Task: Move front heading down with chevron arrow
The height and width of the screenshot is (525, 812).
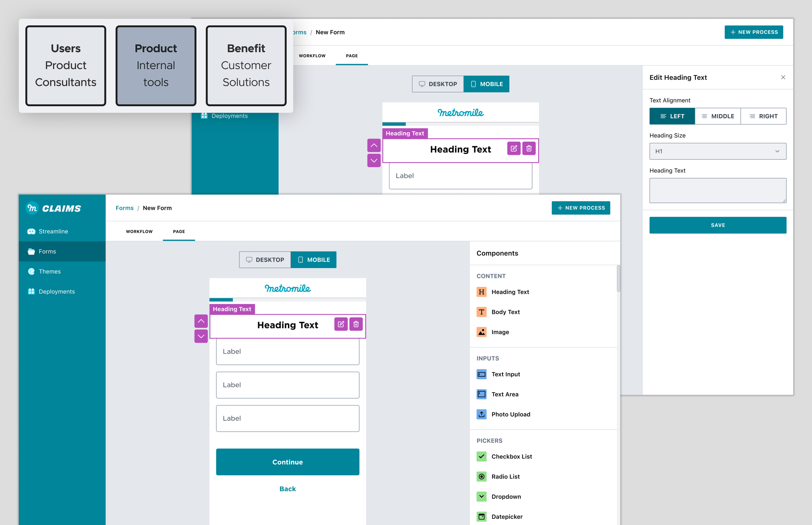Action: 201,336
